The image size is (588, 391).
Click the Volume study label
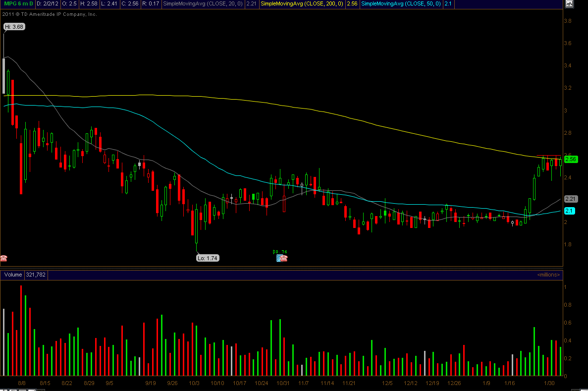[13, 275]
